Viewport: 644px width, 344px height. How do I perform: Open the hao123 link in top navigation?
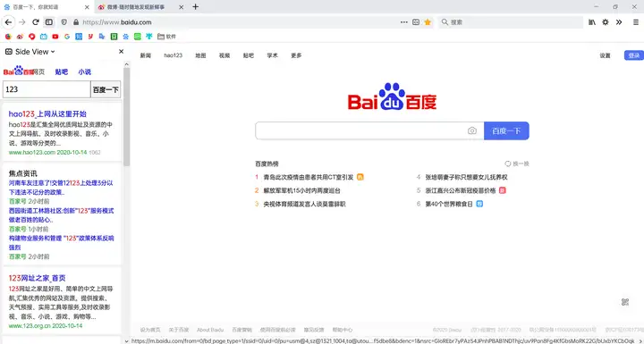[x=173, y=55]
